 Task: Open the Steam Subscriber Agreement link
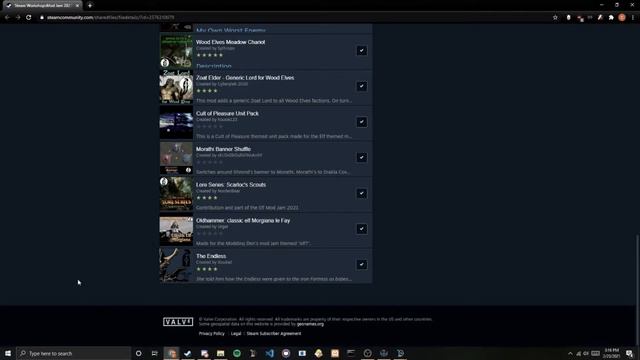(x=274, y=333)
